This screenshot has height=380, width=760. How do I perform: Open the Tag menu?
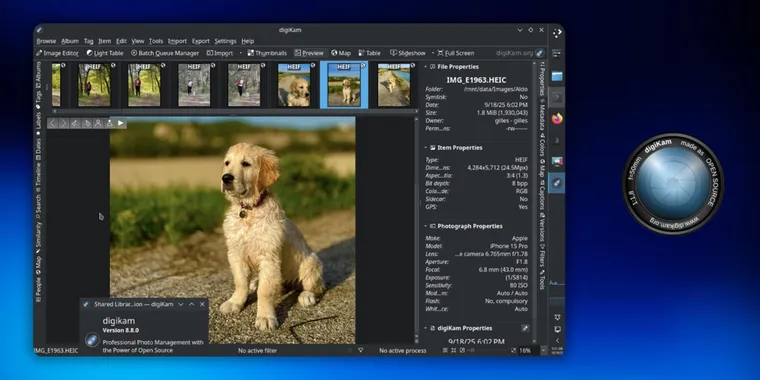[x=88, y=41]
